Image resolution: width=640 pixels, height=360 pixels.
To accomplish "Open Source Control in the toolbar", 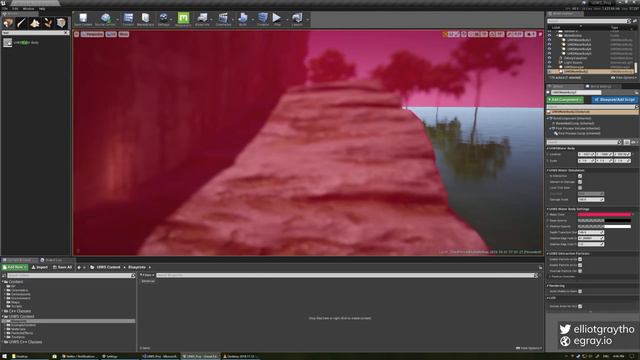I will pyautogui.click(x=105, y=19).
